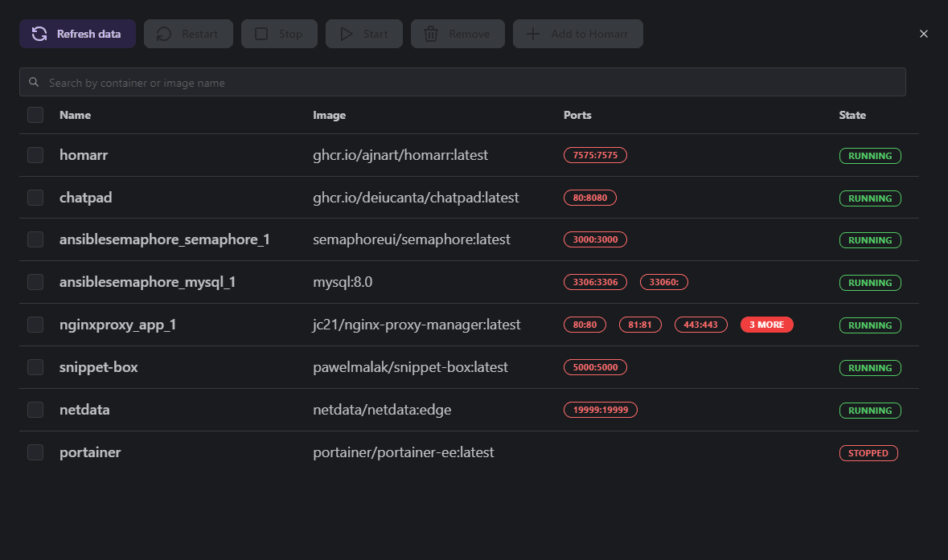
Task: Sort containers by the Name column header
Action: click(75, 114)
